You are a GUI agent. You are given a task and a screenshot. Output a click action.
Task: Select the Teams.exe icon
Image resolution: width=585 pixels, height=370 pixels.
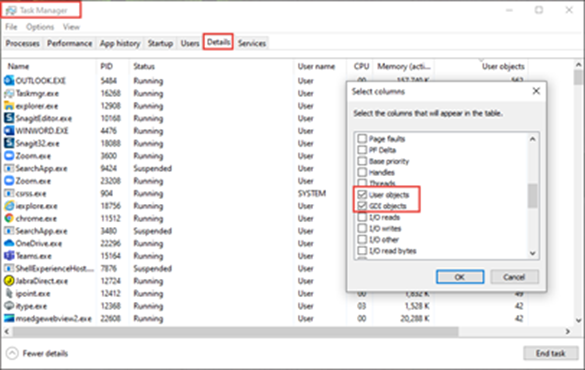[x=9, y=256]
